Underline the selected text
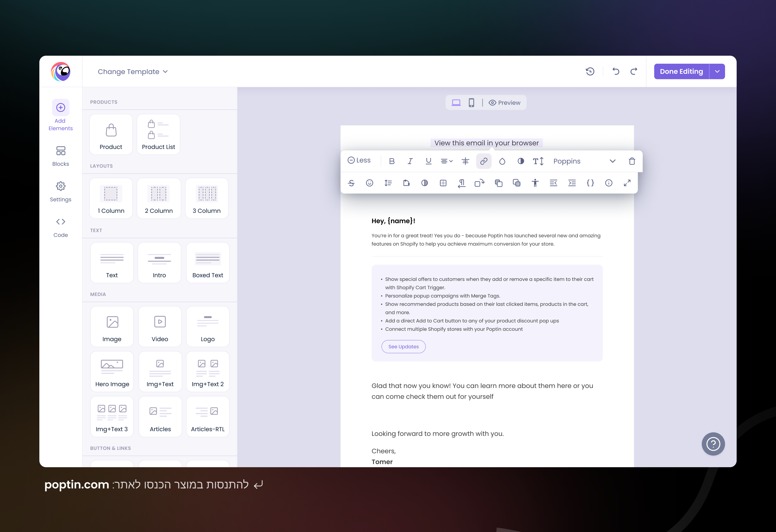776x532 pixels. [428, 161]
